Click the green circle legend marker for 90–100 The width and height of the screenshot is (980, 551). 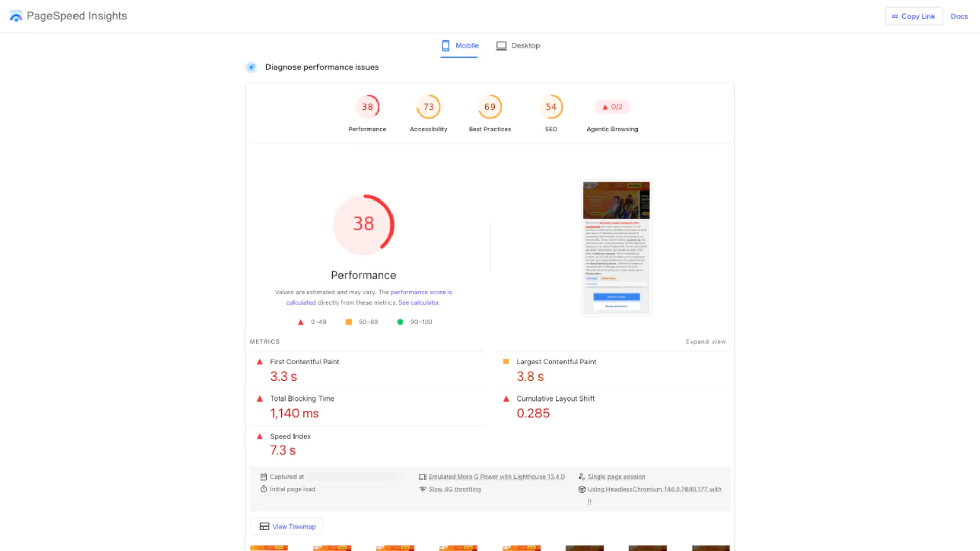pyautogui.click(x=400, y=322)
